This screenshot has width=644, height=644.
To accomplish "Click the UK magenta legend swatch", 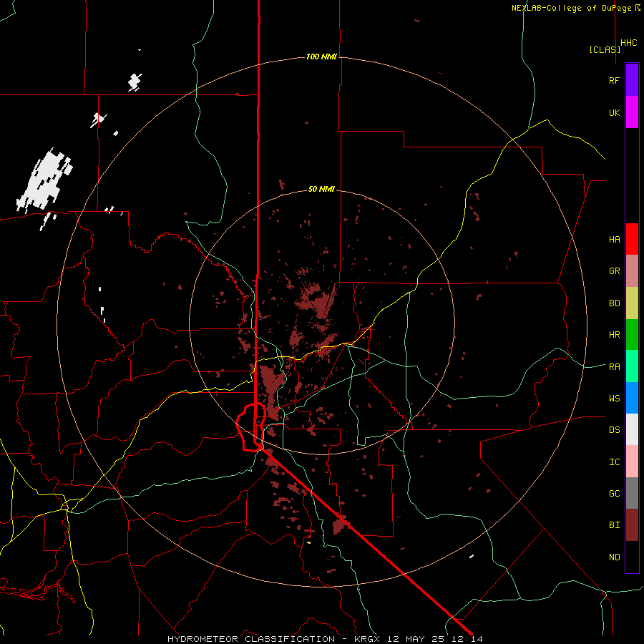I will click(632, 112).
